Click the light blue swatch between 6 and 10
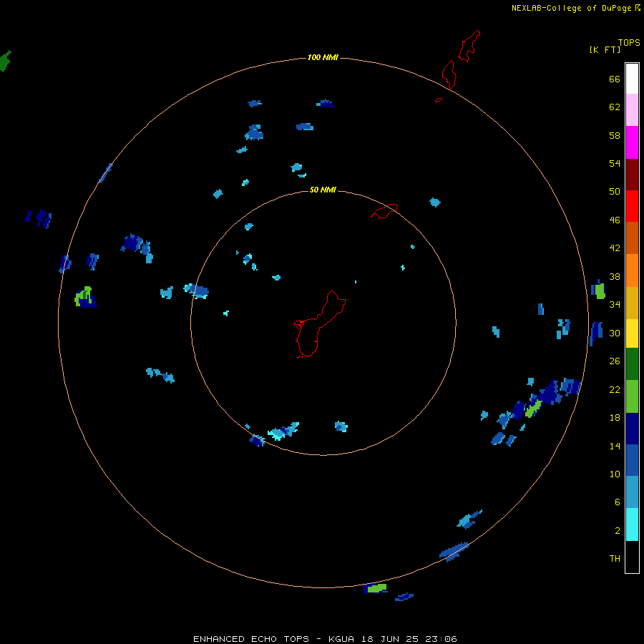 pos(632,492)
